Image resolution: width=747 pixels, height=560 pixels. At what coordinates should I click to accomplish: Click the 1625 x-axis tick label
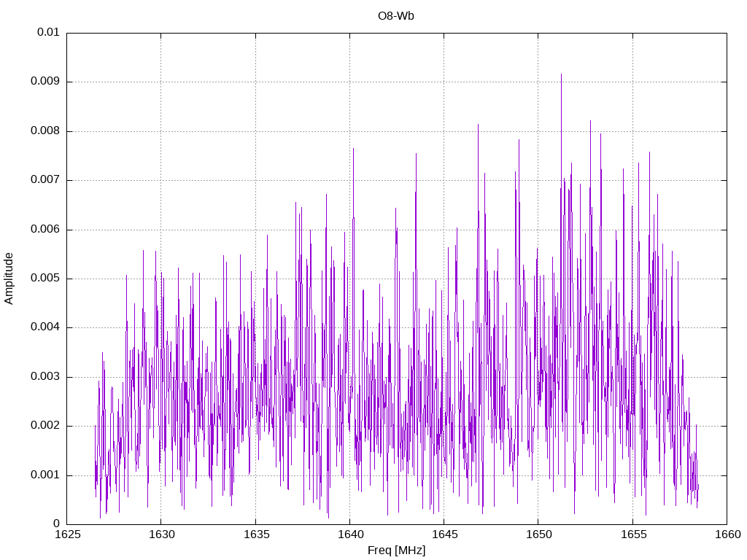click(68, 534)
